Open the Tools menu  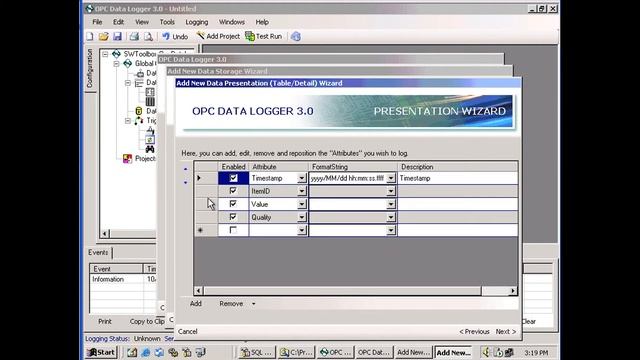(167, 22)
